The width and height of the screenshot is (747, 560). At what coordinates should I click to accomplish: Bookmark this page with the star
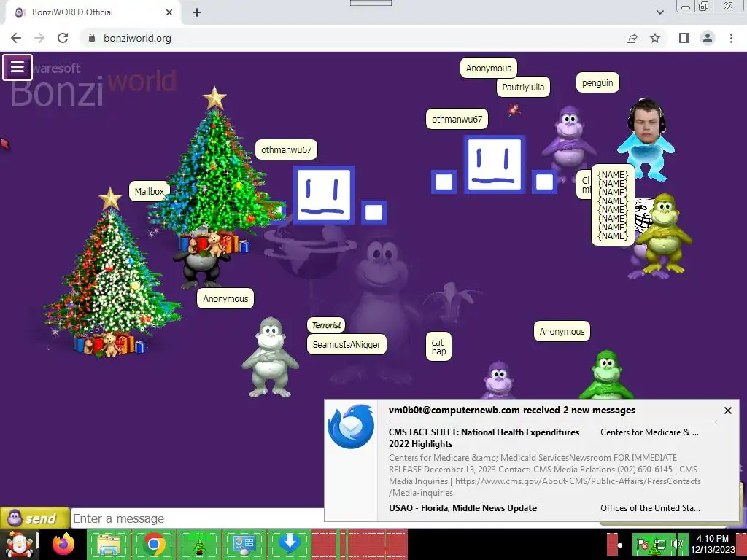(x=655, y=38)
